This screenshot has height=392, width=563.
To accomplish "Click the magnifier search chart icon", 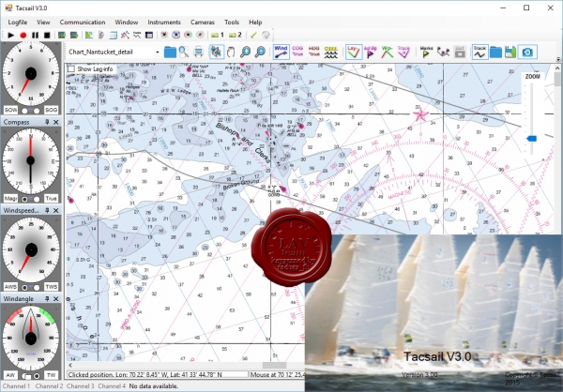I will click(x=184, y=53).
